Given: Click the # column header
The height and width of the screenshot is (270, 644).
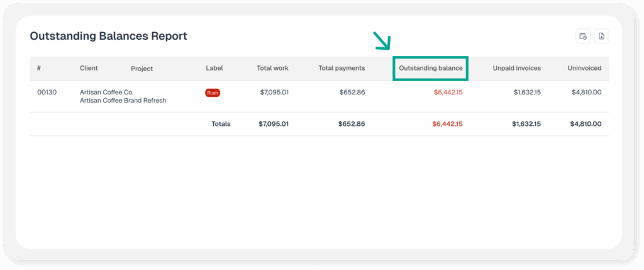Looking at the screenshot, I should (x=39, y=68).
